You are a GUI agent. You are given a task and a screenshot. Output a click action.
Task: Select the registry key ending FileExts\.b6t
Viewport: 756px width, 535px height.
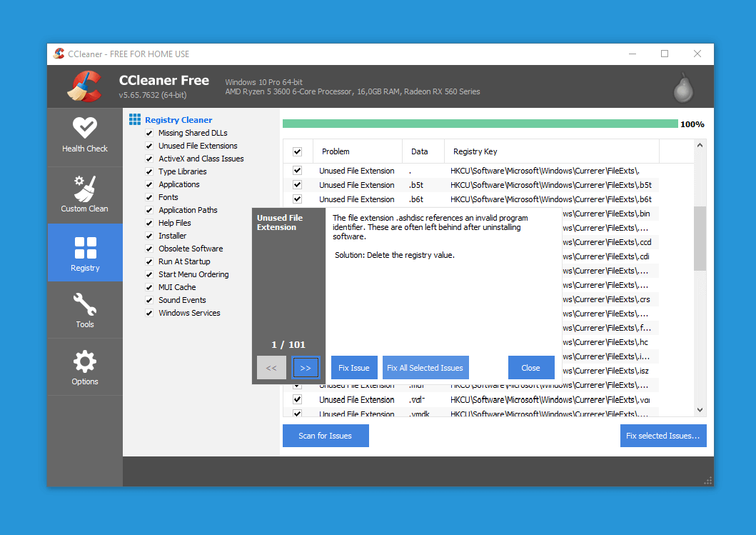pyautogui.click(x=551, y=199)
